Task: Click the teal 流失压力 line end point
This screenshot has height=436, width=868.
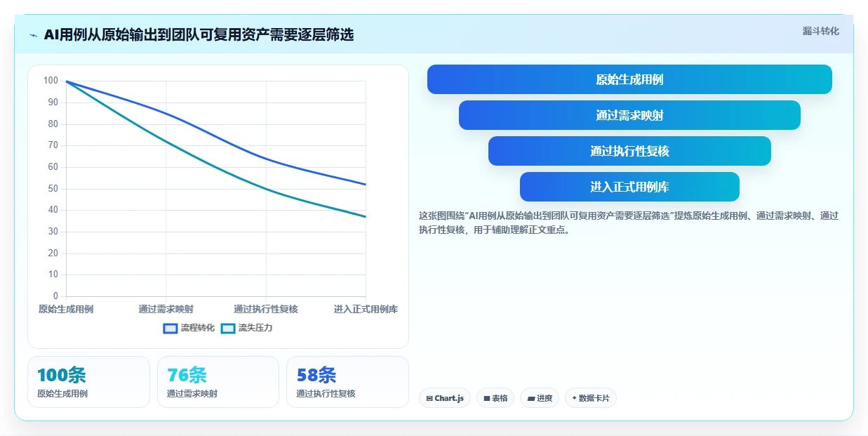Action: 366,217
